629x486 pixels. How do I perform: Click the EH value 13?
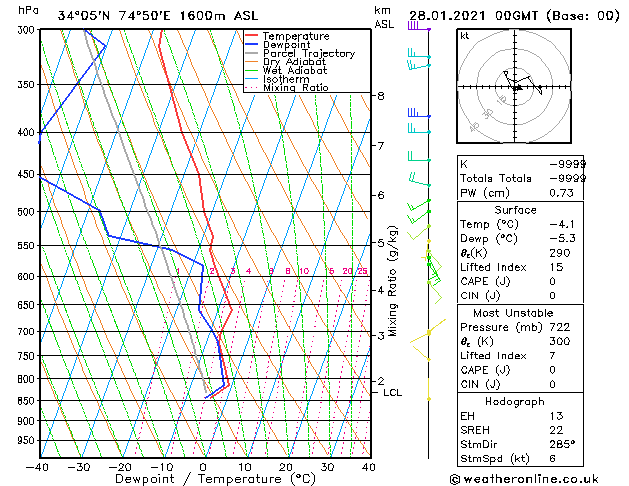click(x=556, y=416)
